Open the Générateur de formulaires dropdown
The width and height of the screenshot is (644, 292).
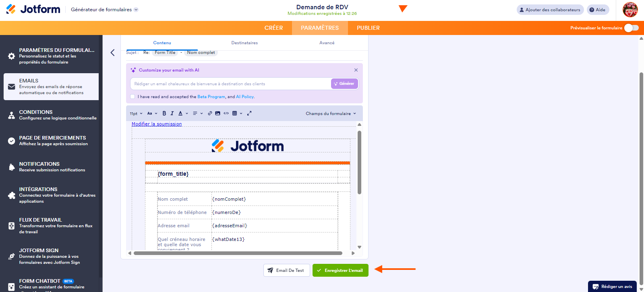point(104,10)
